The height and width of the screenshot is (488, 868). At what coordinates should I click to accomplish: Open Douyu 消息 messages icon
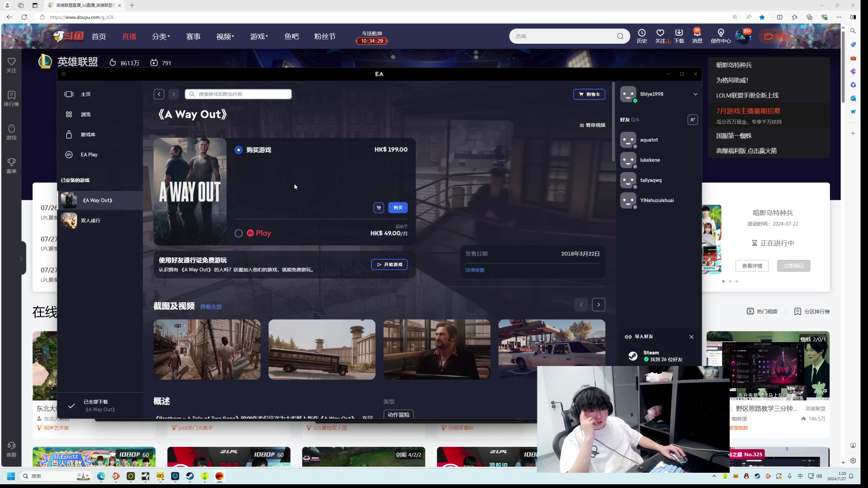click(x=697, y=36)
